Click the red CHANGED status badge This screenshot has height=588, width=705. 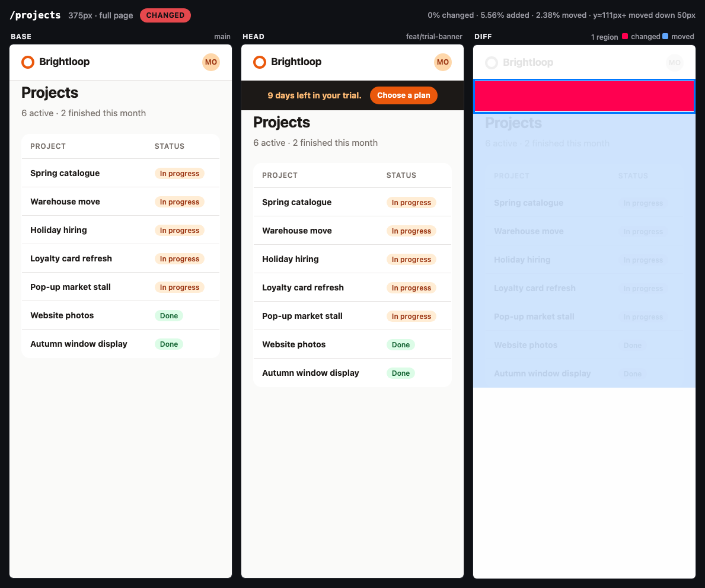(165, 15)
